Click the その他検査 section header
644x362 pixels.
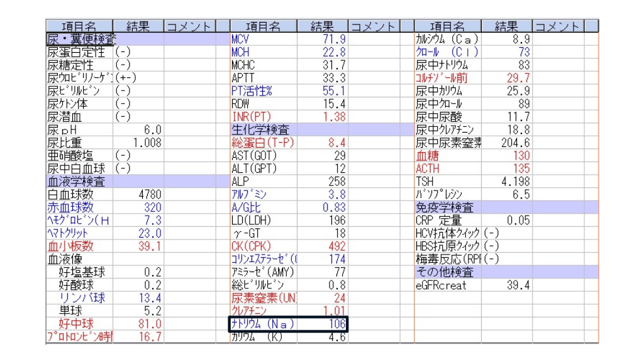pyautogui.click(x=445, y=272)
